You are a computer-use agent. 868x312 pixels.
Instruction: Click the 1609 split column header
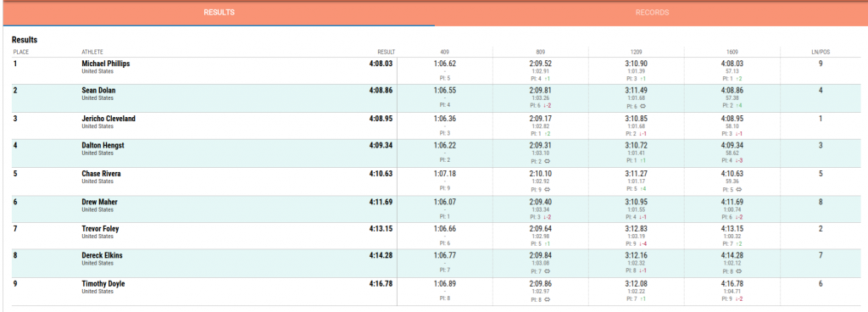(732, 53)
